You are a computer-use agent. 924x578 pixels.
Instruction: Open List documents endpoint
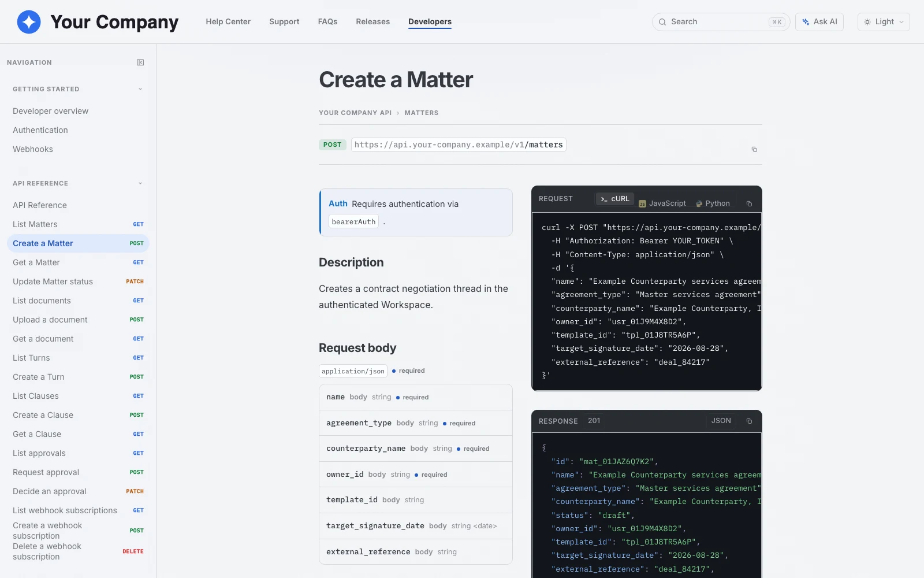(78, 301)
